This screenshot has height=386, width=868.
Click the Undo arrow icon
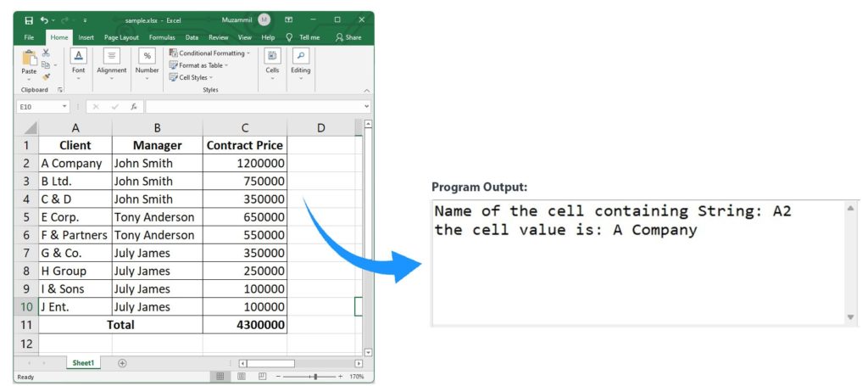45,20
